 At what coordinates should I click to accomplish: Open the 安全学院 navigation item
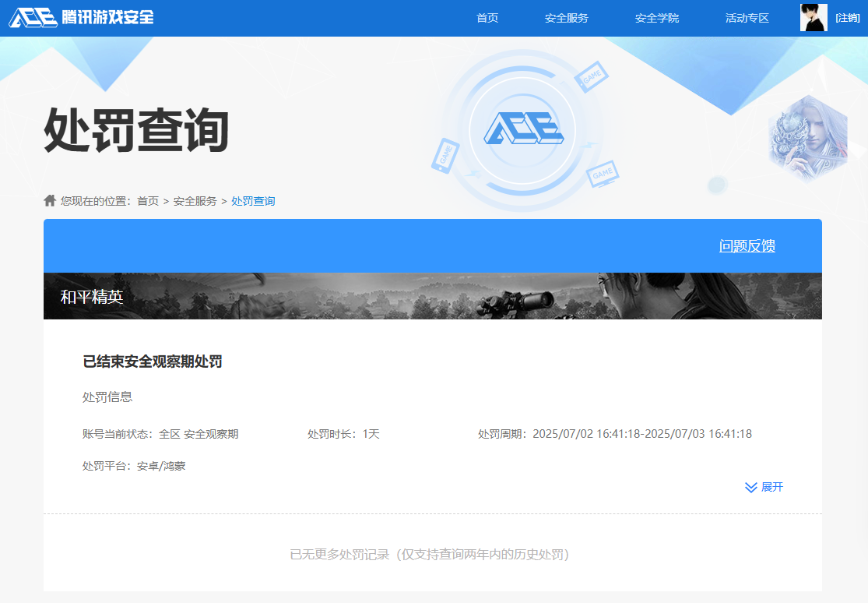(x=657, y=17)
